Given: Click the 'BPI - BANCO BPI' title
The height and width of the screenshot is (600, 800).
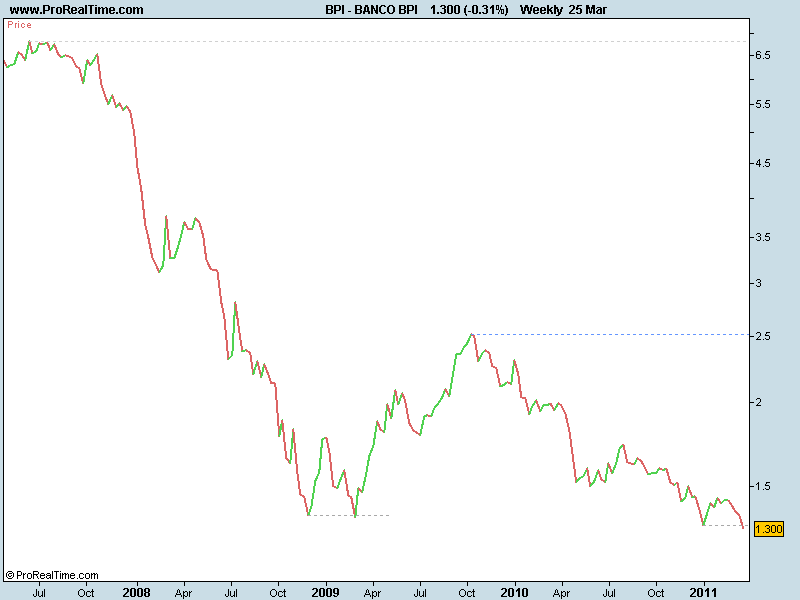Looking at the screenshot, I should pos(371,10).
